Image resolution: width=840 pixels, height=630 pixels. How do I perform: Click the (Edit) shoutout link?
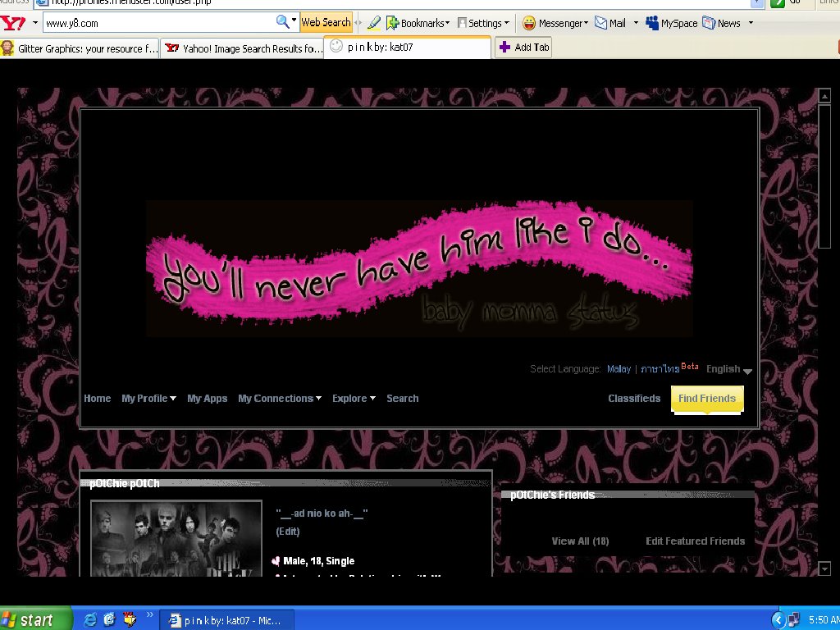[x=288, y=532]
